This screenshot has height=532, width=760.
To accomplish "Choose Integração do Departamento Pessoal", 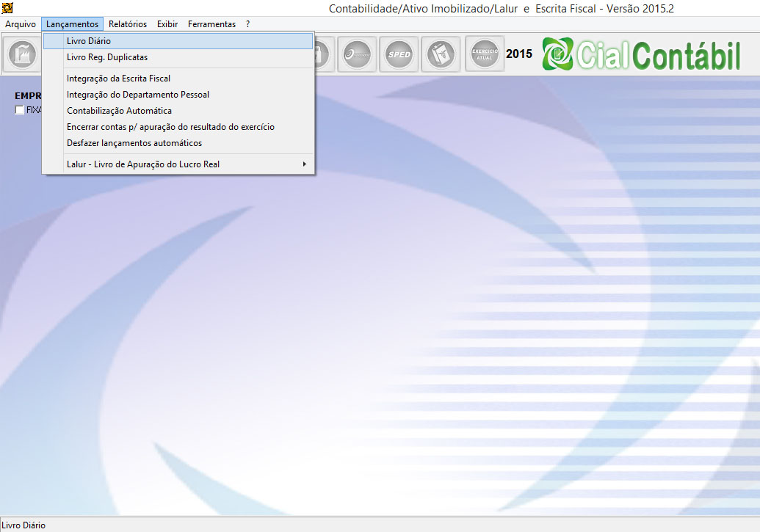I will (x=138, y=95).
